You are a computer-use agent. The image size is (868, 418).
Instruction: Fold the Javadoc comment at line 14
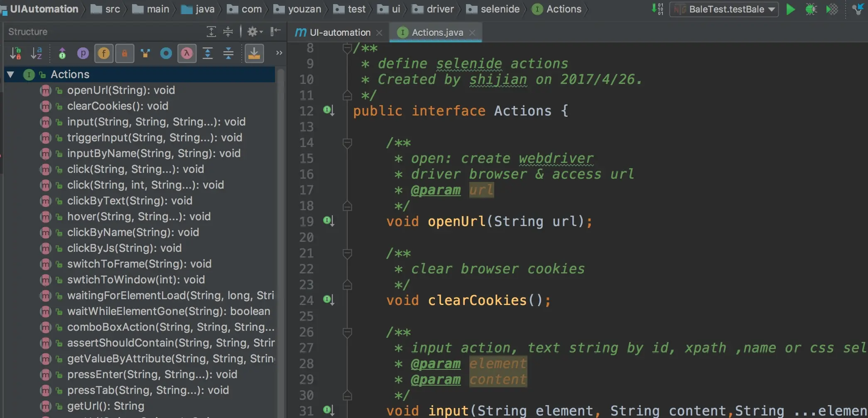(347, 143)
